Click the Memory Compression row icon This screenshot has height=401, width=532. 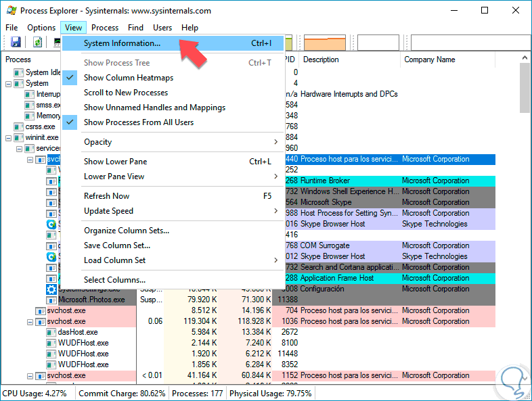(x=30, y=116)
